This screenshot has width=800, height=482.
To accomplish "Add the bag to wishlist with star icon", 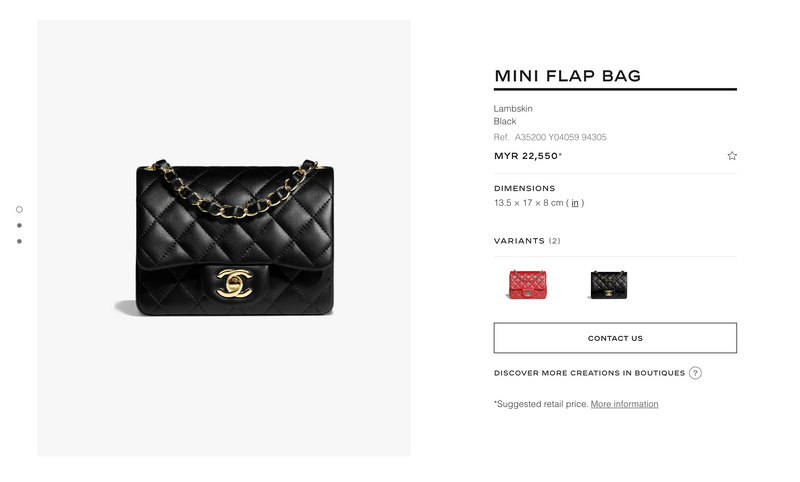I will [x=732, y=156].
